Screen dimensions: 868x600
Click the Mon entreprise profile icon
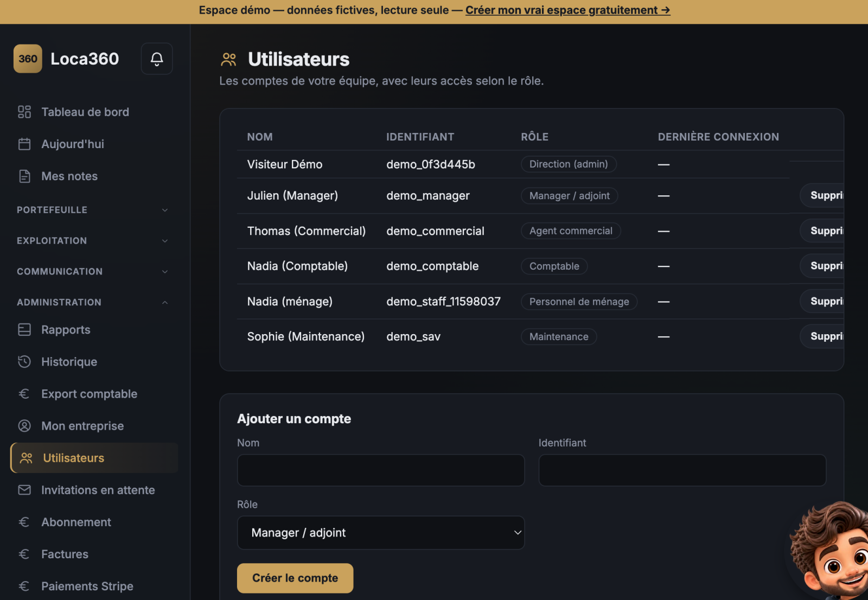pyautogui.click(x=24, y=425)
